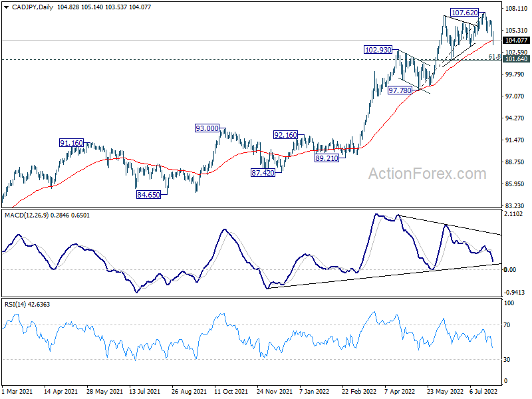Select the 93.000 peak label
The image size is (532, 399).
coord(207,128)
